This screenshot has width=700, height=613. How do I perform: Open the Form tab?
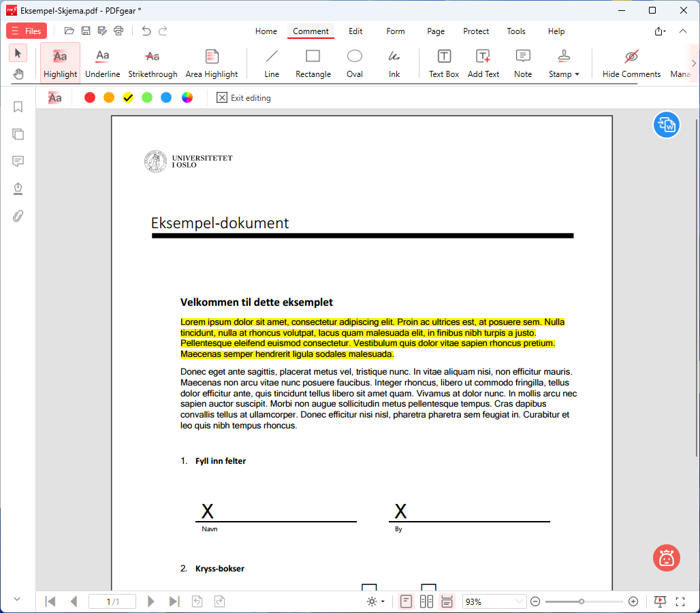pyautogui.click(x=396, y=31)
